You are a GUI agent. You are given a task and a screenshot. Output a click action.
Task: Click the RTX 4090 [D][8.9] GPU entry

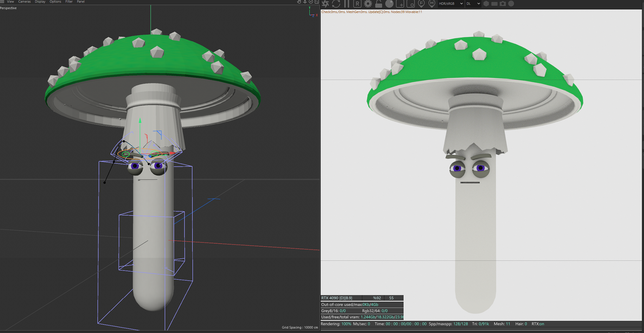(x=337, y=298)
